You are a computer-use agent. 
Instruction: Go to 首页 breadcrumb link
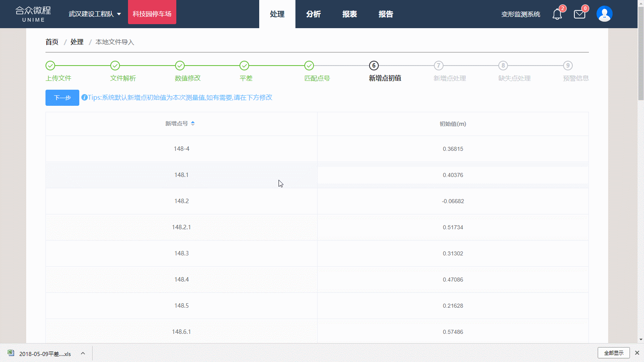[x=52, y=42]
